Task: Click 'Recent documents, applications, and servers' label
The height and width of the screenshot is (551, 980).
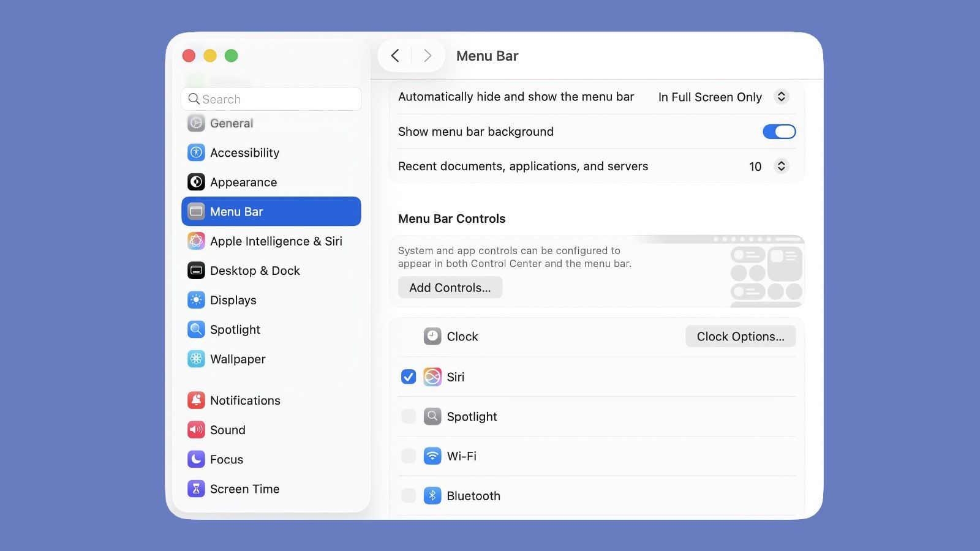Action: (523, 166)
